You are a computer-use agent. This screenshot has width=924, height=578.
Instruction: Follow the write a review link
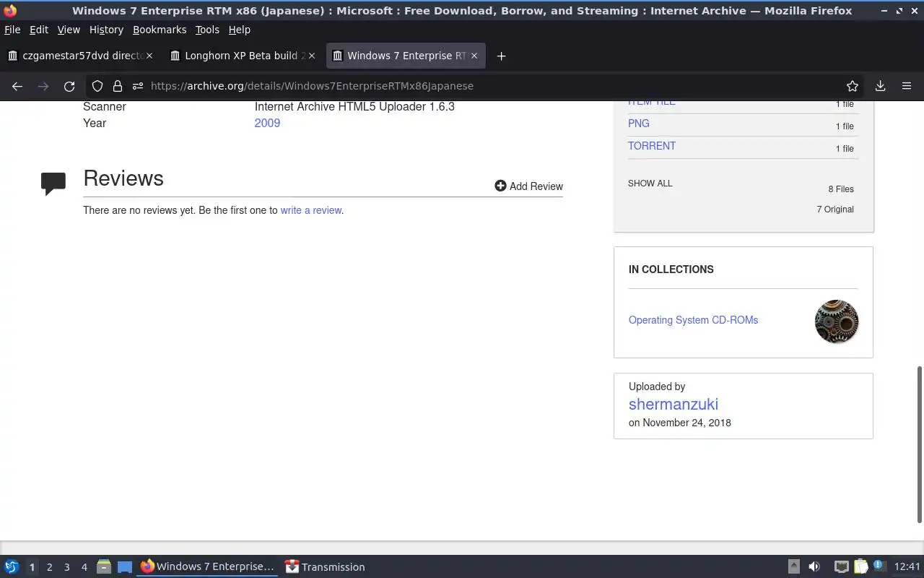[x=311, y=210]
